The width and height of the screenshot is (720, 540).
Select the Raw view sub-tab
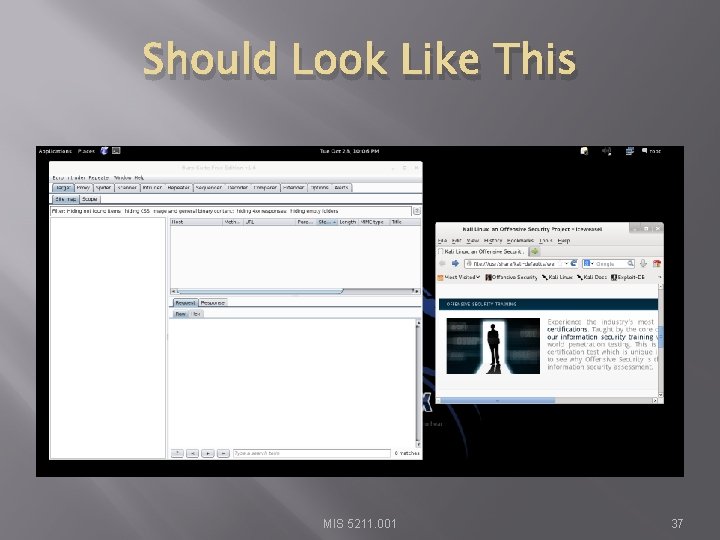(x=180, y=314)
